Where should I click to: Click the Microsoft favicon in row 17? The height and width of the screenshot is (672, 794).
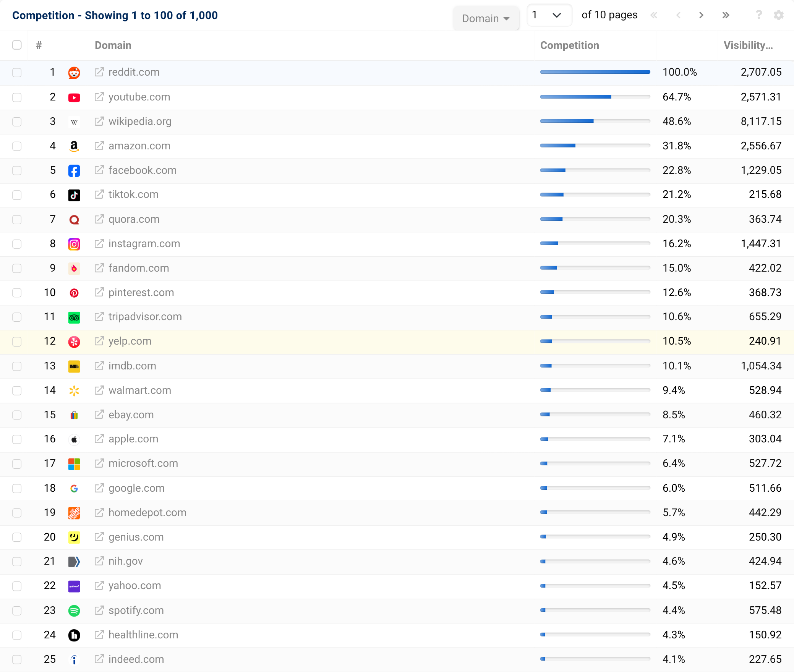74,464
